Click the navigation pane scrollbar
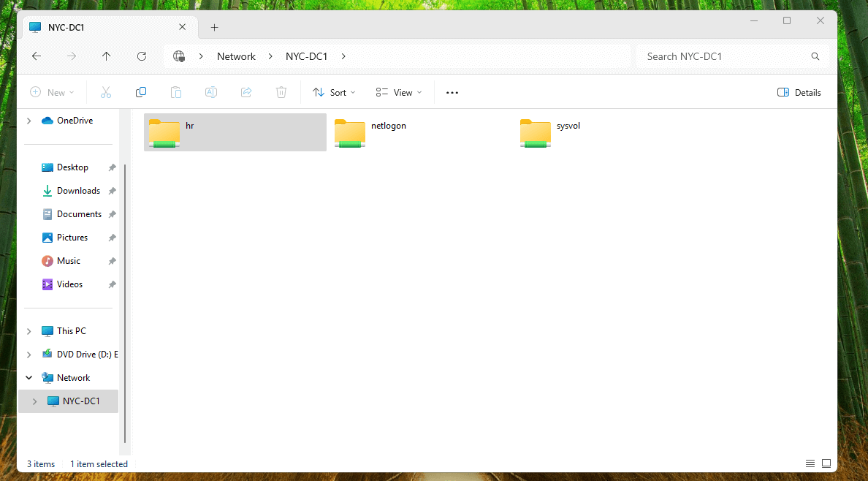The image size is (868, 481). click(x=124, y=303)
